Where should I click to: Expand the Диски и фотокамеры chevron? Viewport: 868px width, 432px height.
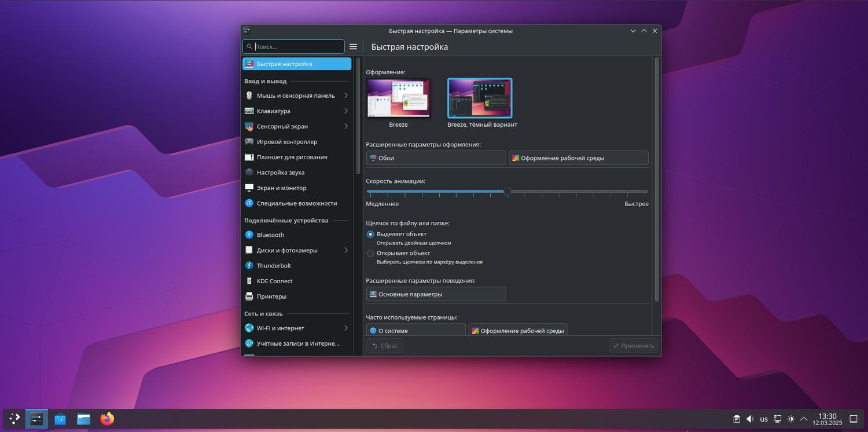[346, 250]
